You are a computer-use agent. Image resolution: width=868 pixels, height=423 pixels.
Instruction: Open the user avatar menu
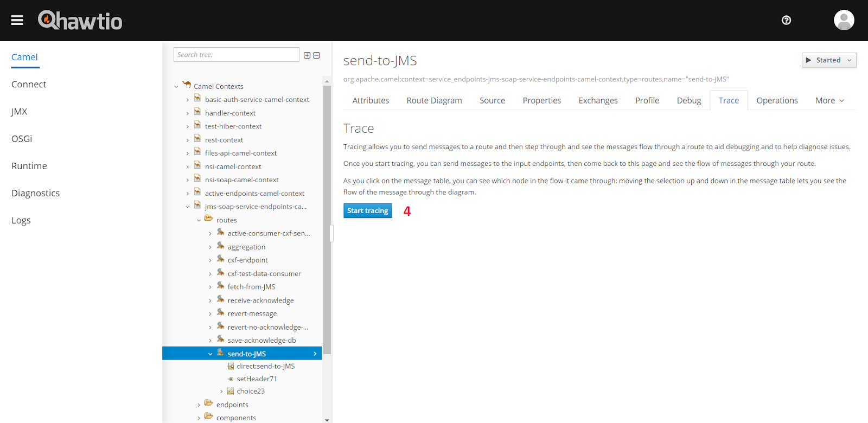coord(844,20)
